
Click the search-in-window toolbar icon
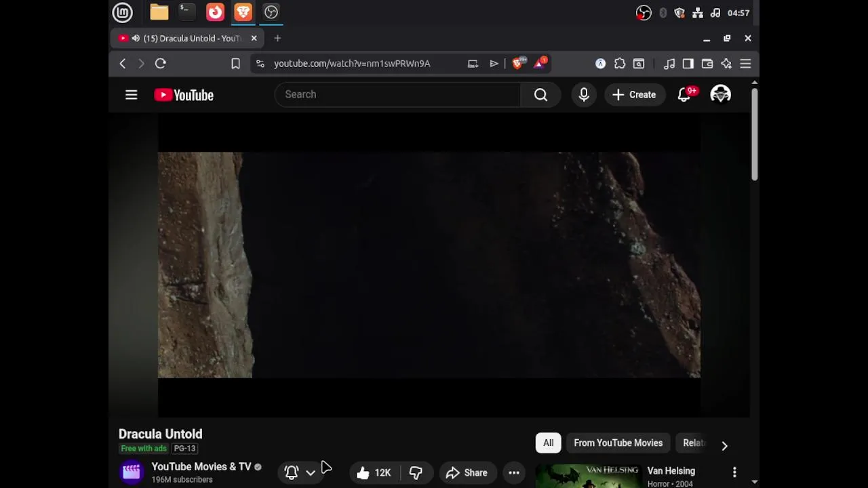click(639, 64)
